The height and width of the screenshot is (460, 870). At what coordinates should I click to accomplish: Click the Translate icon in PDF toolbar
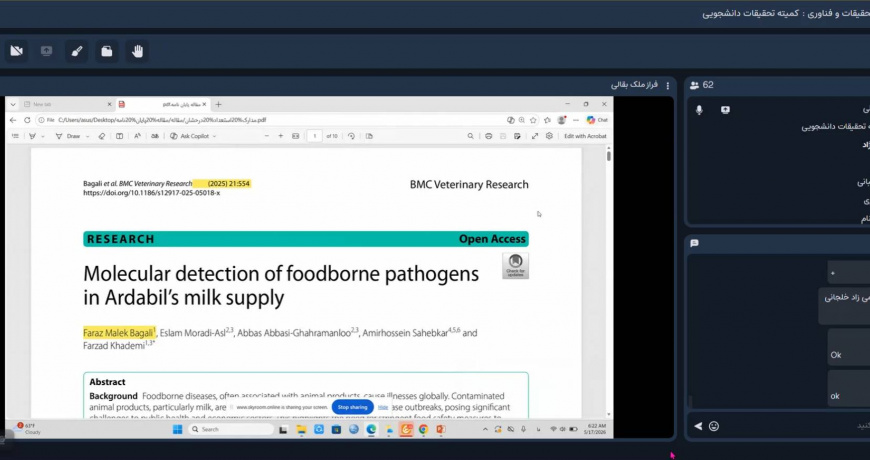pyautogui.click(x=155, y=136)
